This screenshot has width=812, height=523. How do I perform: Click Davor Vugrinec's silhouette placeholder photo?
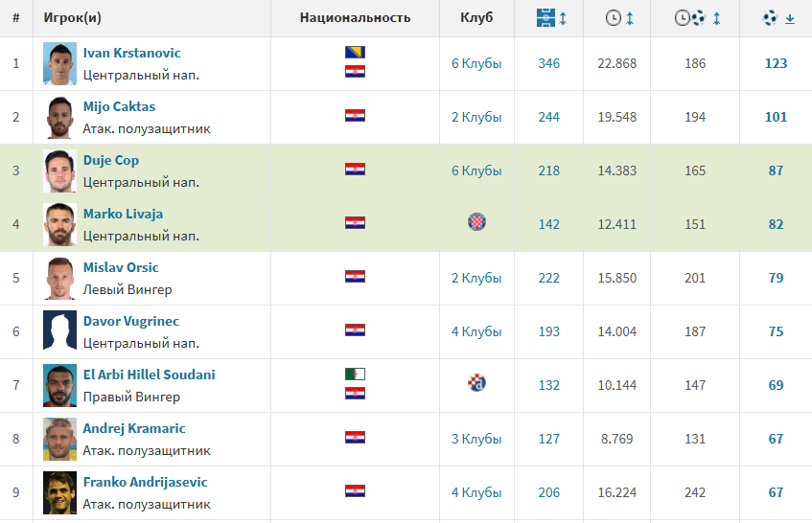(x=59, y=331)
